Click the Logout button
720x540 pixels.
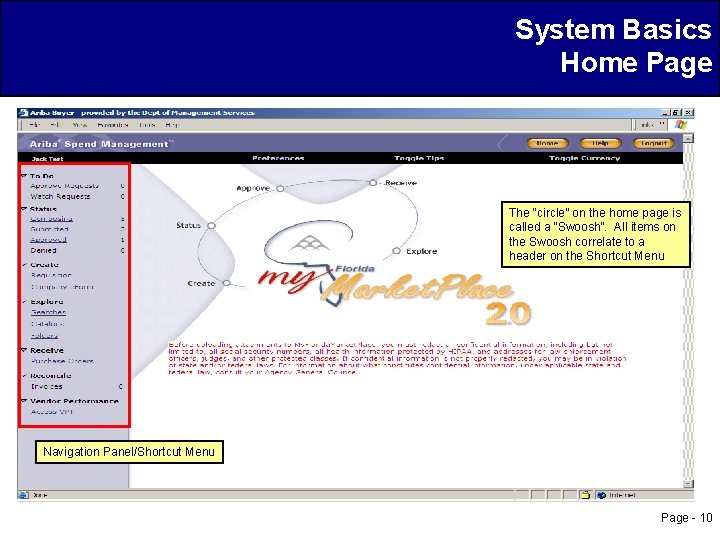pos(653,143)
